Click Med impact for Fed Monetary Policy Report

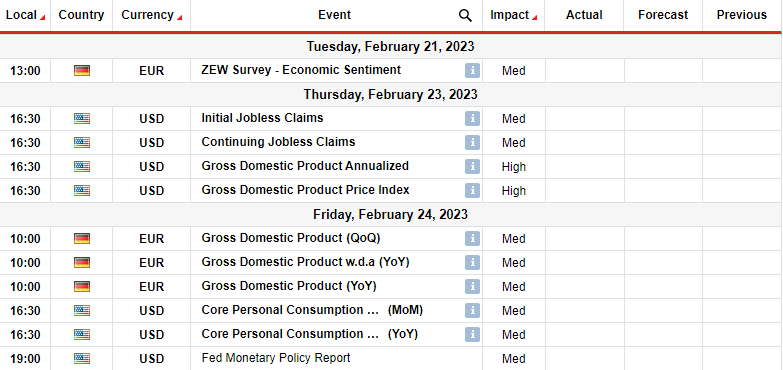coord(513,359)
